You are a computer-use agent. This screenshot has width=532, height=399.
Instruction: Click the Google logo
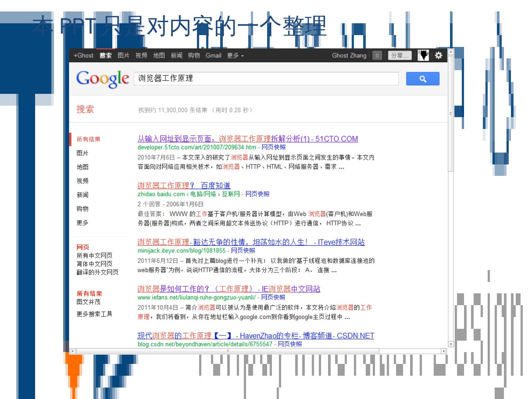(x=102, y=79)
